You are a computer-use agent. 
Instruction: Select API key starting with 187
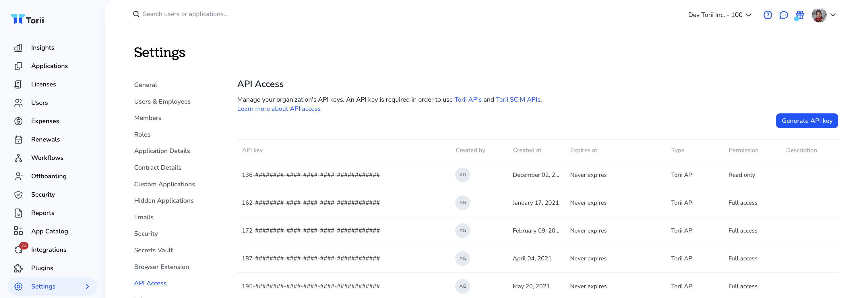click(311, 258)
